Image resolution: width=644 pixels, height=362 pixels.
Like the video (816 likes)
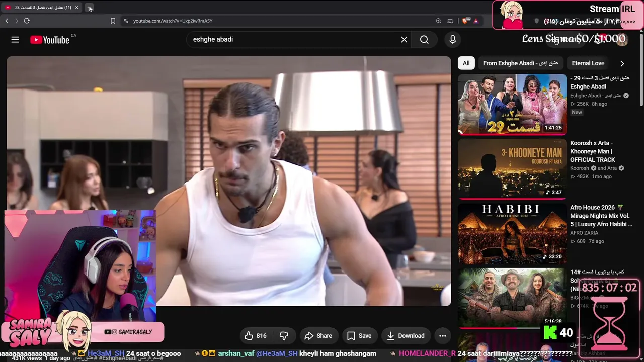click(x=256, y=336)
